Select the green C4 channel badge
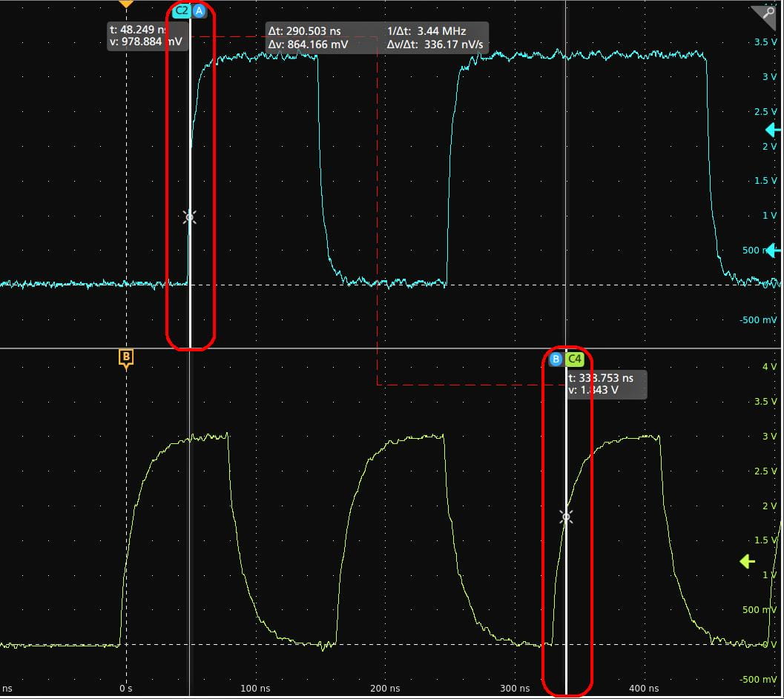This screenshot has width=784, height=699. click(x=574, y=360)
